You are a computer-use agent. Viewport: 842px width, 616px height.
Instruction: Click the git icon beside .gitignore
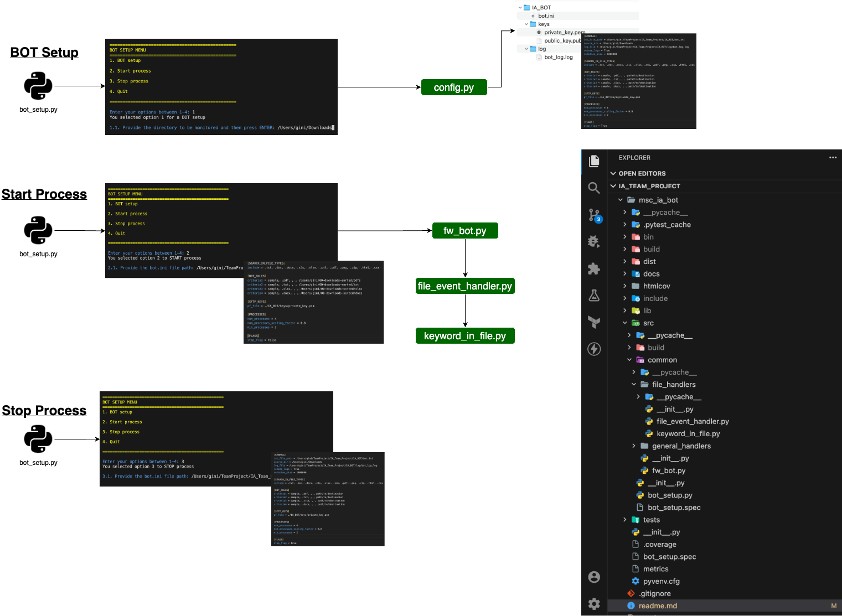point(631,593)
